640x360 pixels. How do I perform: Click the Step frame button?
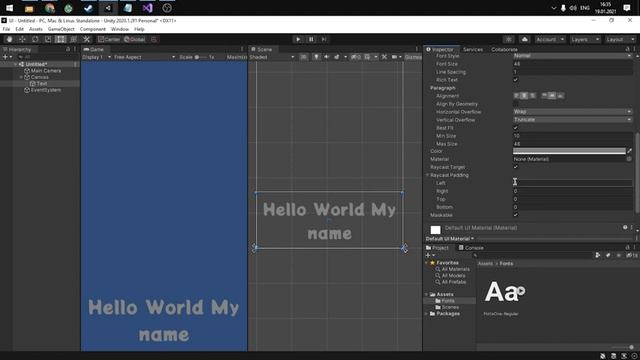pos(324,39)
